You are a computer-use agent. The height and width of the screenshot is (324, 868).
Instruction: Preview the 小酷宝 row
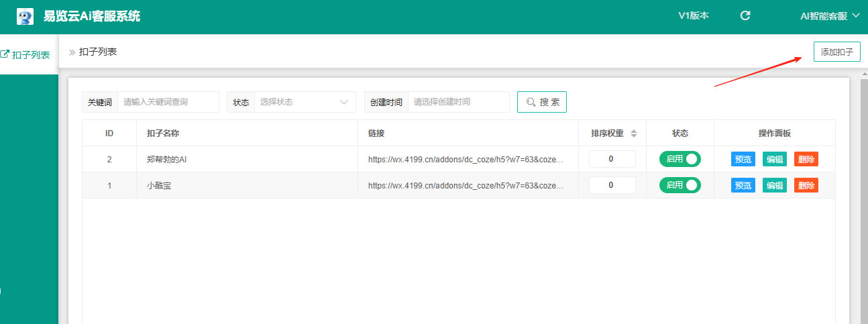[x=743, y=185]
